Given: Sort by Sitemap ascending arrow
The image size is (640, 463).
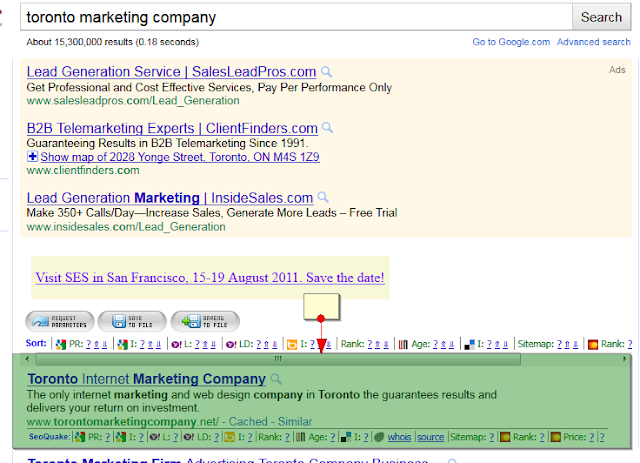Looking at the screenshot, I should (x=567, y=344).
